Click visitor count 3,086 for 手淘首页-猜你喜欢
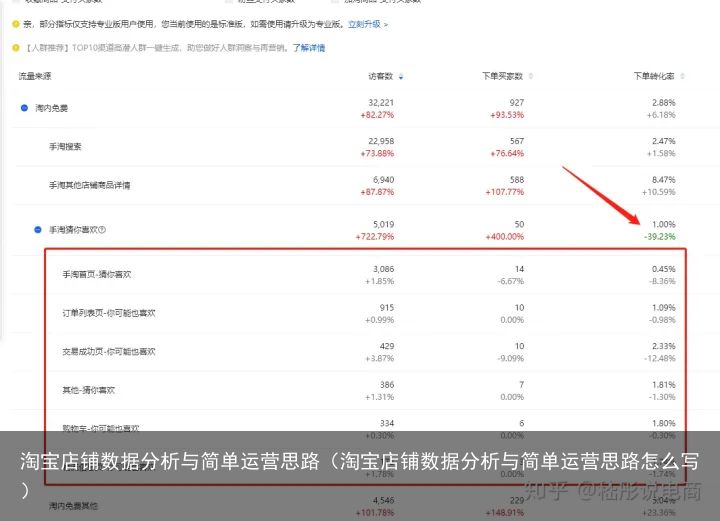720x521 pixels. (383, 269)
